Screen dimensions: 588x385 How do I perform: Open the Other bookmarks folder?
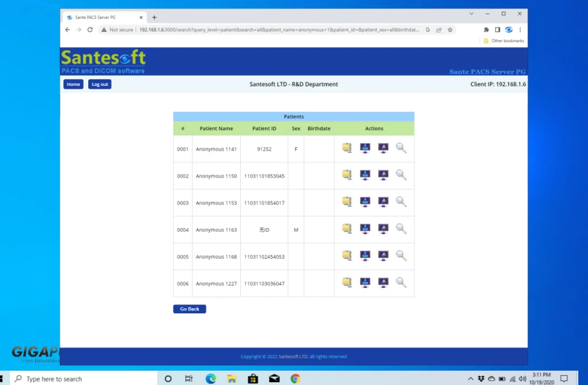[504, 40]
